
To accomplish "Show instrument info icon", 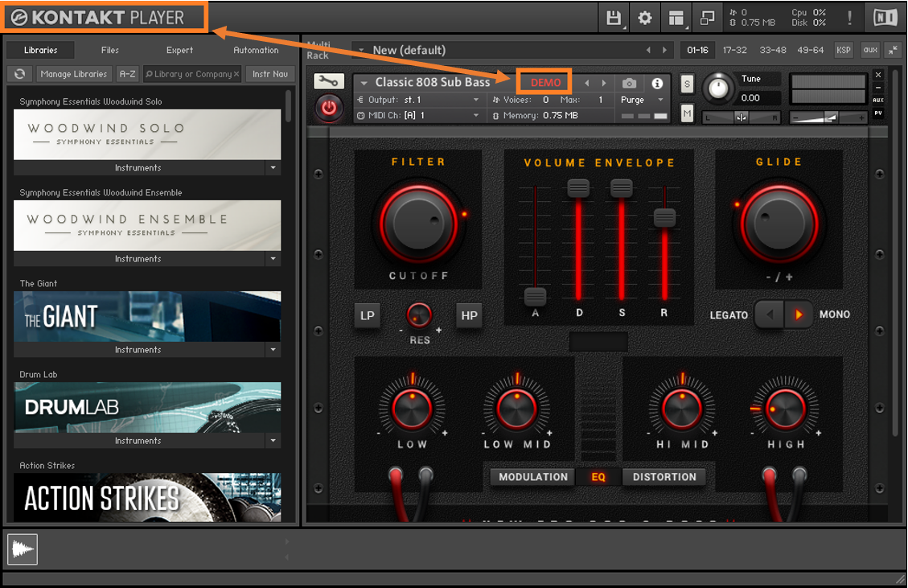I will 657,84.
